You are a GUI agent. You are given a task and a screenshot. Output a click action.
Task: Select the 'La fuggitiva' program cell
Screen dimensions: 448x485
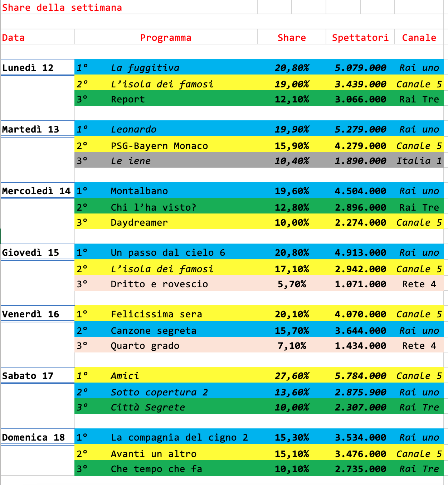coord(145,68)
